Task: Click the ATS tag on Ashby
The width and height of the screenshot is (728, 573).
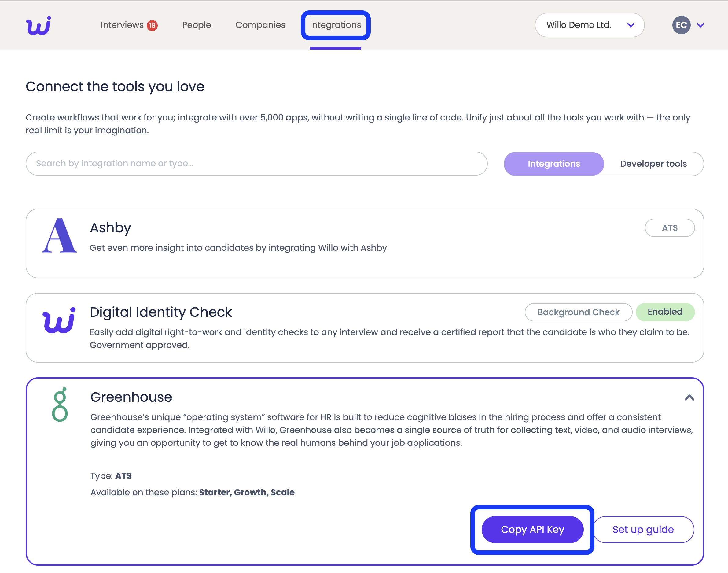Action: [669, 228]
